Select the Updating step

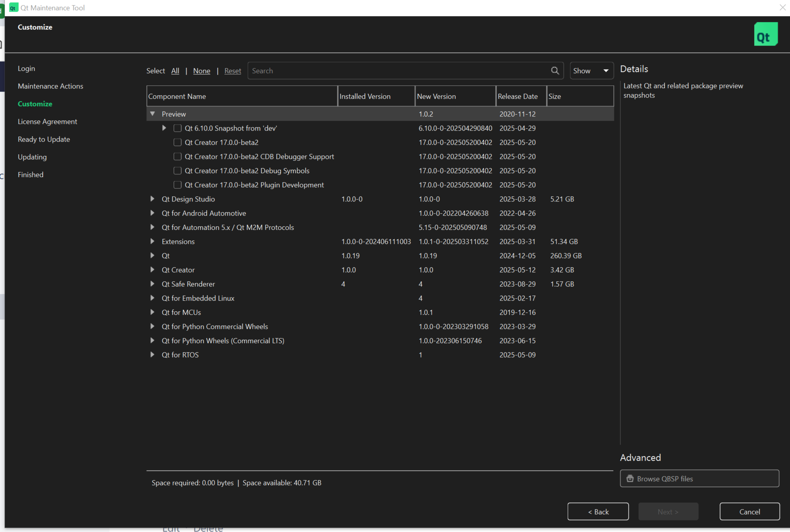click(x=32, y=157)
